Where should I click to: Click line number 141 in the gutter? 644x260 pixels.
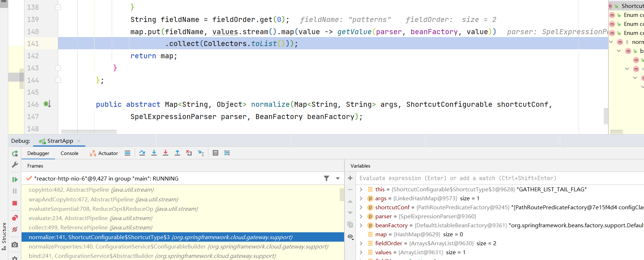[x=33, y=44]
